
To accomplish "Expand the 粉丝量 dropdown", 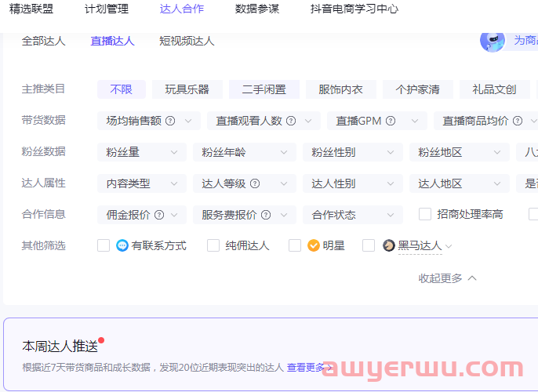I will (x=142, y=152).
